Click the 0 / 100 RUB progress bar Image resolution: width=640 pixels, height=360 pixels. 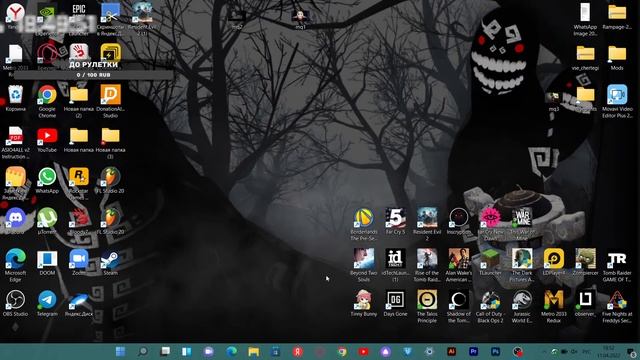pyautogui.click(x=93, y=75)
